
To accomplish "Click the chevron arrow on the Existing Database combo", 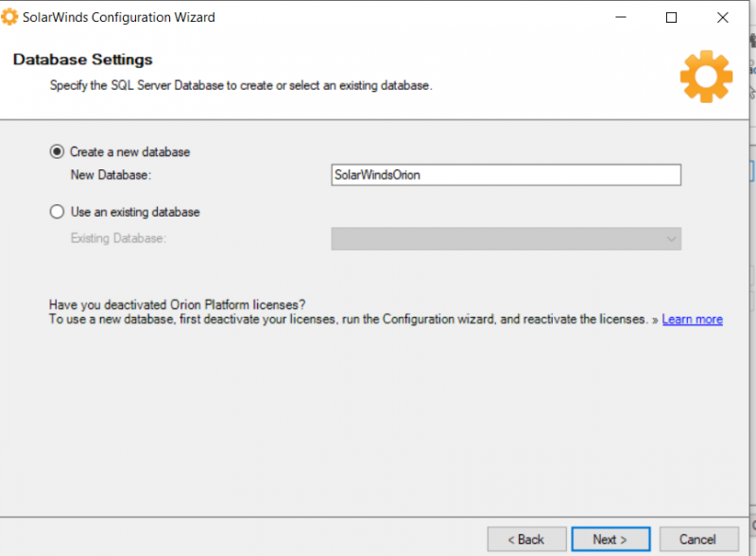I will coord(669,238).
